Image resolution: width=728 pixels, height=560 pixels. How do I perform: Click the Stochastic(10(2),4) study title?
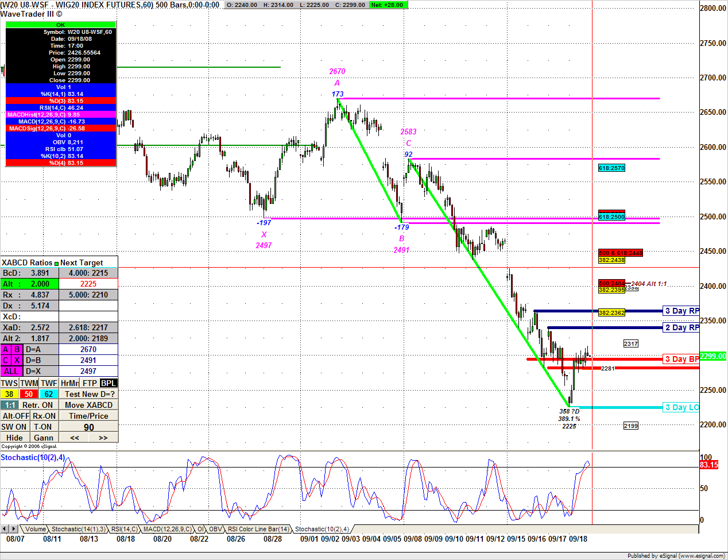[33, 457]
